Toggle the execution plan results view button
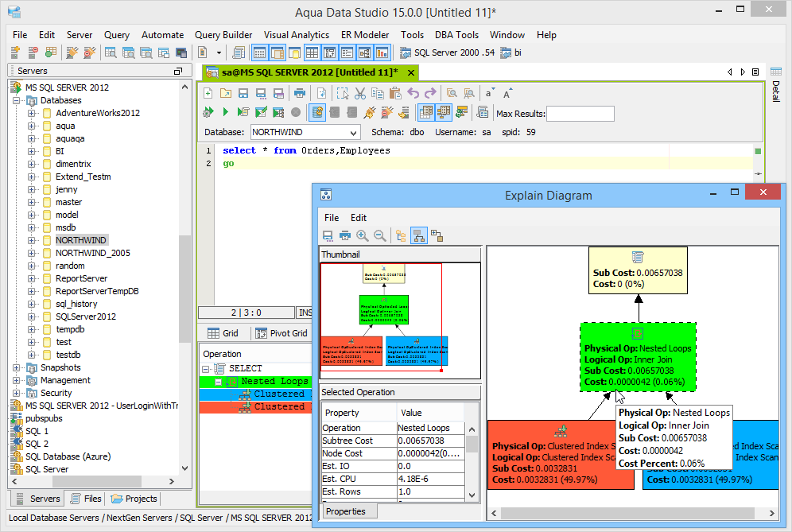Viewport: 792px width, 532px height. tap(444, 112)
